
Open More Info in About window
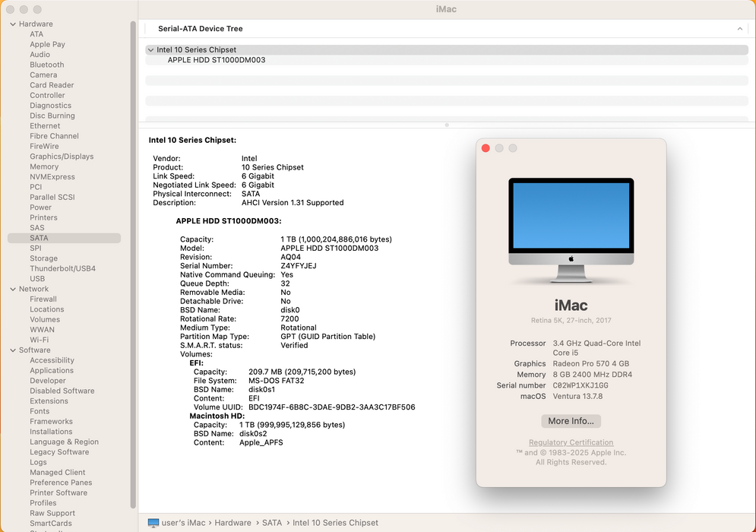(x=571, y=421)
